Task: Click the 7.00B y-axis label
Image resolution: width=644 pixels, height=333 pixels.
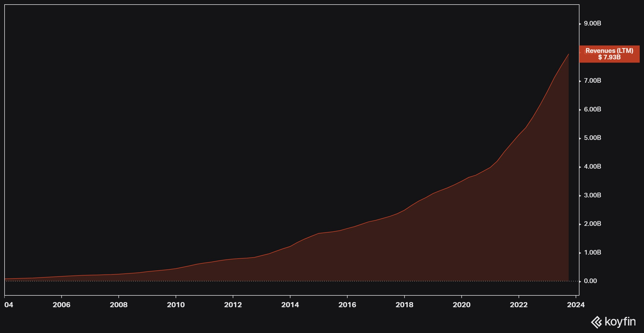Action: pyautogui.click(x=592, y=81)
